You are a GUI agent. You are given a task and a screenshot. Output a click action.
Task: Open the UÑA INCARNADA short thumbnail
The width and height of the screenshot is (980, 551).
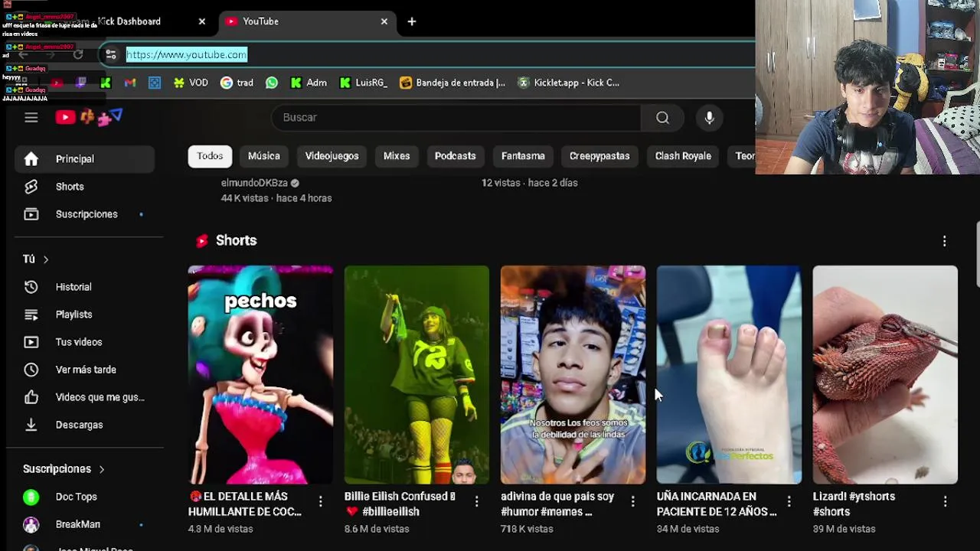(x=729, y=375)
